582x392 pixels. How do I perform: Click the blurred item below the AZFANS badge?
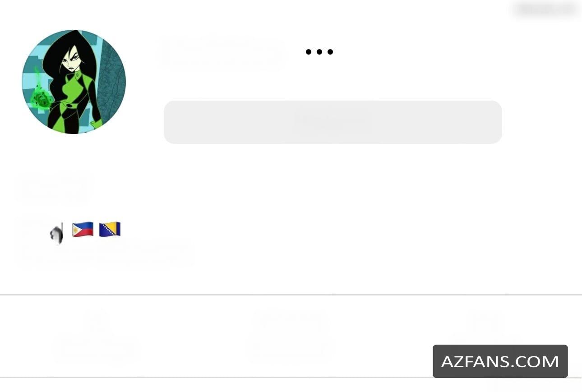(535, 385)
